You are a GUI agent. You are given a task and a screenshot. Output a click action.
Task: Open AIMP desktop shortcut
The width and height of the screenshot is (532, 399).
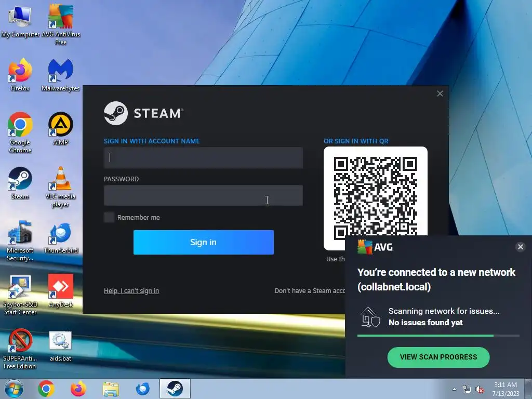click(x=60, y=128)
